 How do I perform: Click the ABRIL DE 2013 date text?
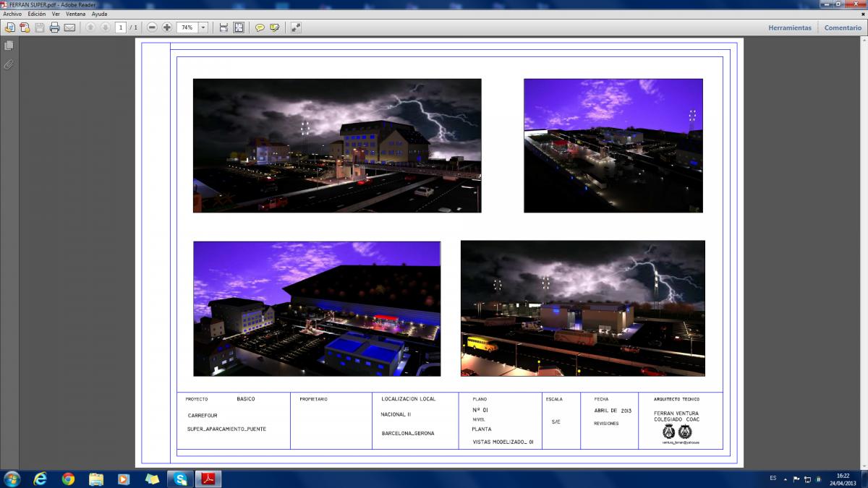(613, 411)
